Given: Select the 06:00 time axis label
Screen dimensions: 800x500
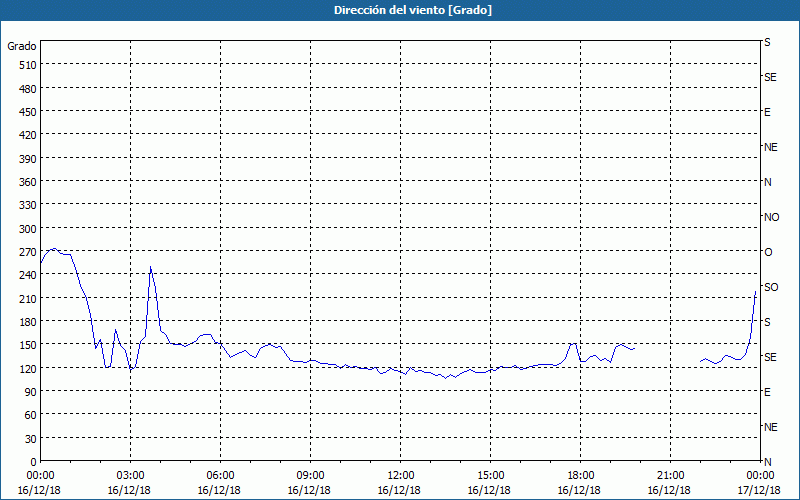Looking at the screenshot, I should point(220,476).
